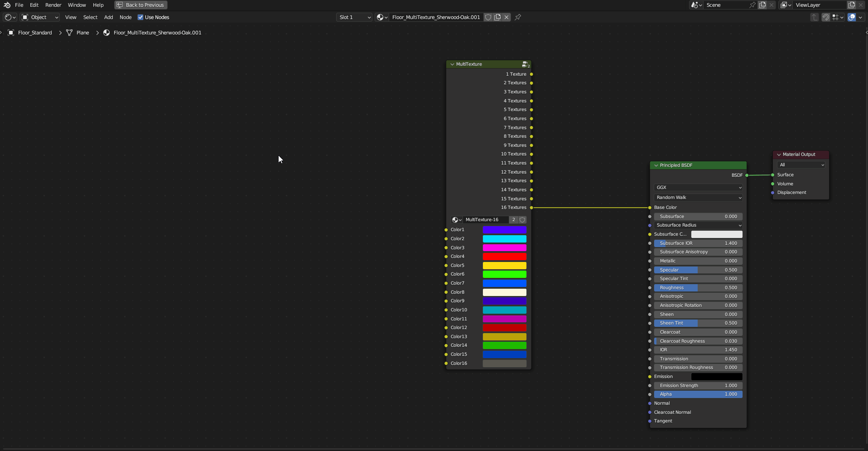Click the Blender logo icon
Image resolution: width=868 pixels, height=451 pixels.
click(x=7, y=5)
